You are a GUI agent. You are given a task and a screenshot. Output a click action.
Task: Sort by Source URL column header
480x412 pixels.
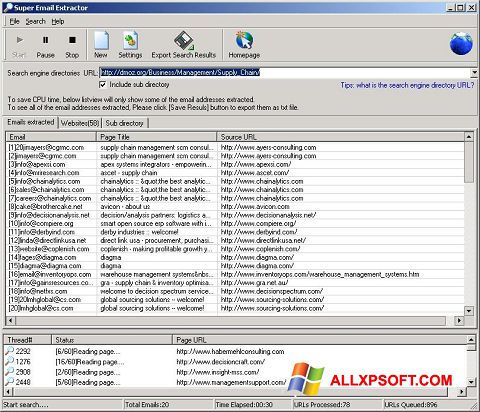340,137
